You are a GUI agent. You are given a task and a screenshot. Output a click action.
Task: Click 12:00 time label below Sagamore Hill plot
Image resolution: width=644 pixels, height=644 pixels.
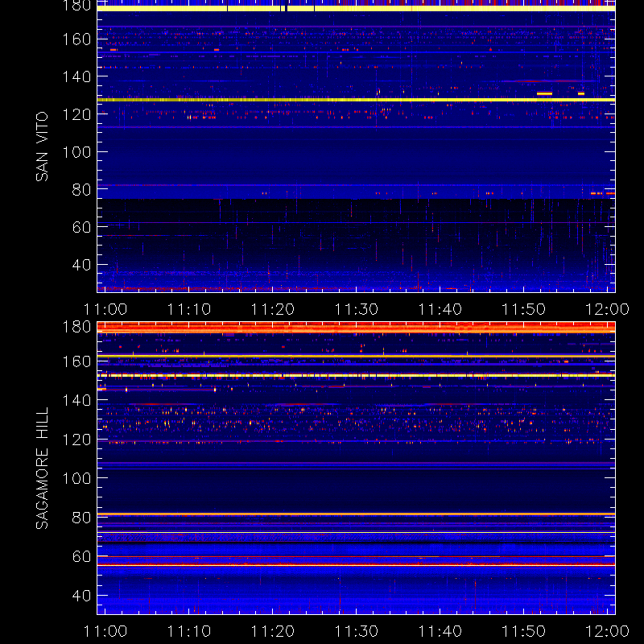pyautogui.click(x=607, y=631)
